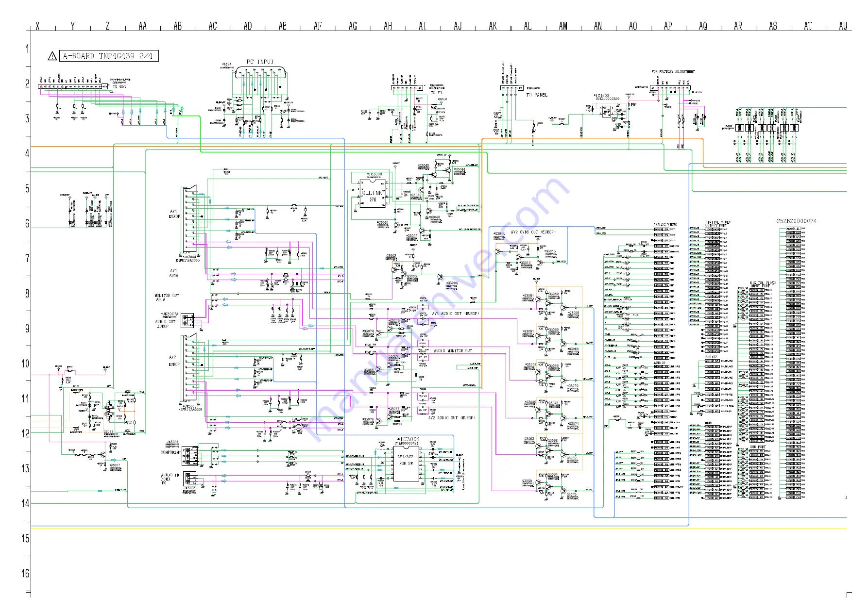Click column header 'AG'
Viewport: 868px width, 613px height.
coord(353,26)
